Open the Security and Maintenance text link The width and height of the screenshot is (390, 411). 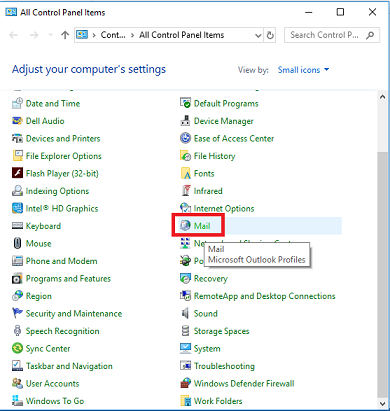pos(74,313)
